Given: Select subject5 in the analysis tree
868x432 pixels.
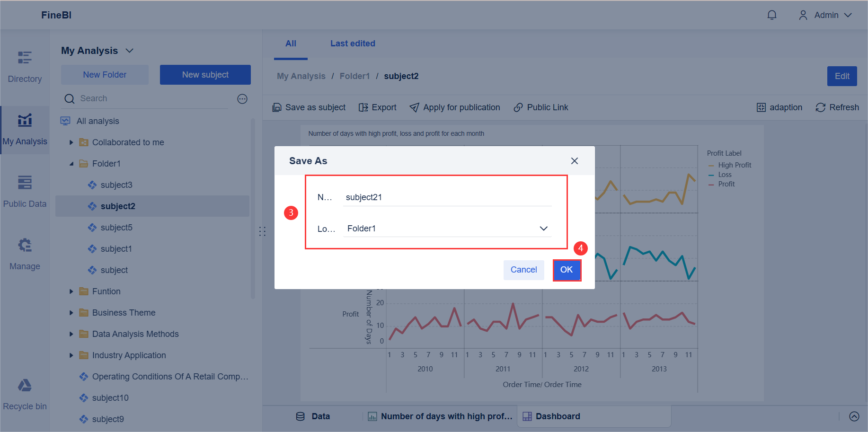Looking at the screenshot, I should point(116,228).
